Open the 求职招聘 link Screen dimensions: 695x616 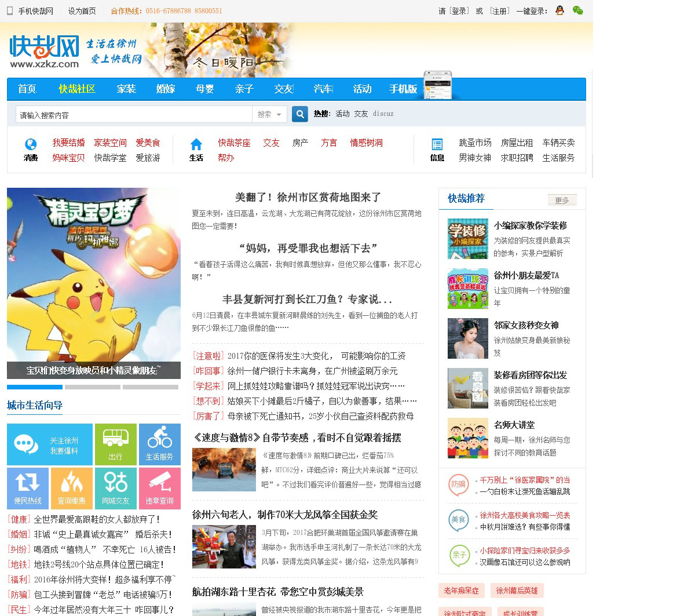tap(517, 158)
